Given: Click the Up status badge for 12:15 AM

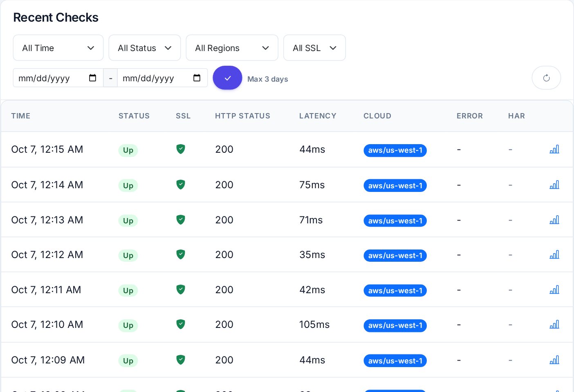Looking at the screenshot, I should [x=128, y=150].
